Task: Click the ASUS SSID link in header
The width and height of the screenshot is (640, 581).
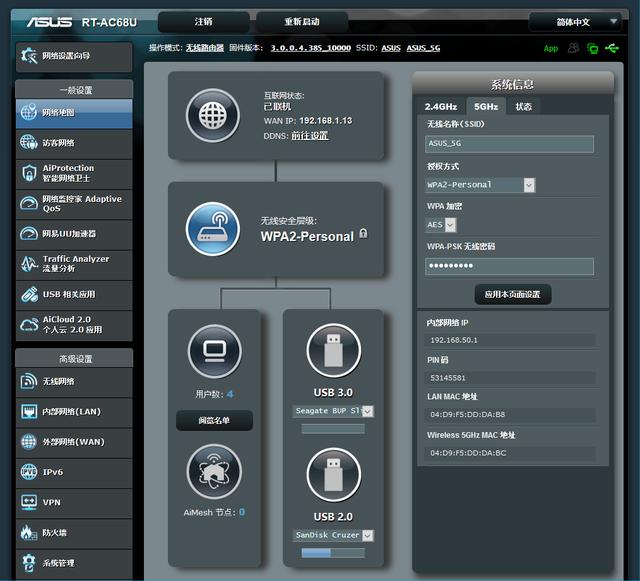Action: coord(391,48)
